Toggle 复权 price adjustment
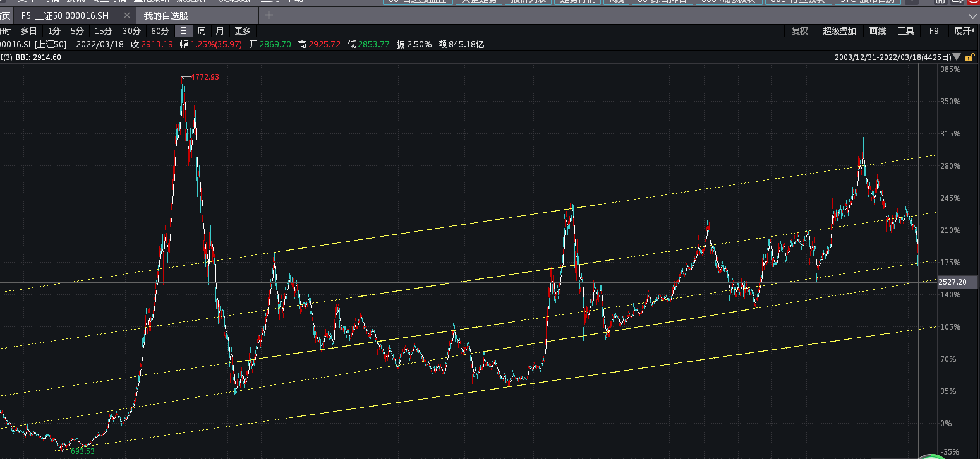This screenshot has height=459, width=980. (x=799, y=31)
